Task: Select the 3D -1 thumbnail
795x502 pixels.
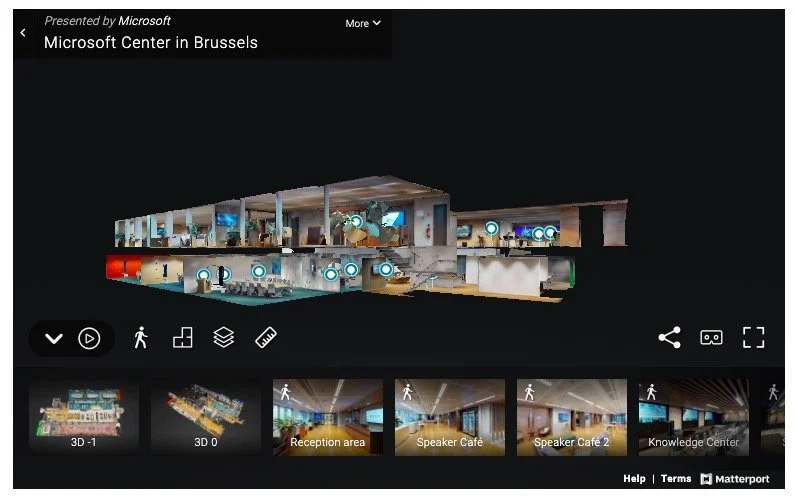Action: point(84,417)
